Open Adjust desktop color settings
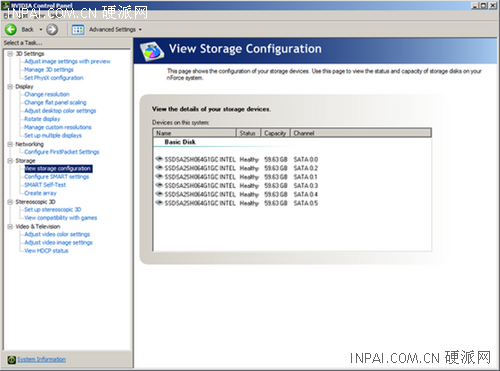Image resolution: width=500 pixels, height=371 pixels. point(60,111)
